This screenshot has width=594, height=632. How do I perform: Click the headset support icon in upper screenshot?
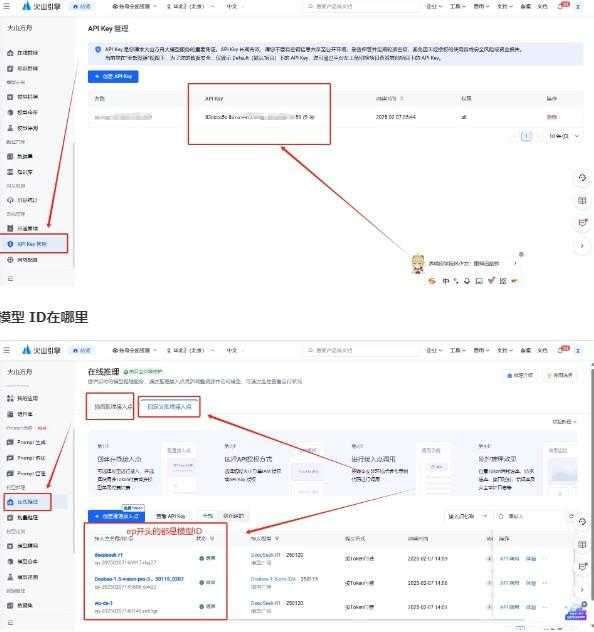(582, 178)
